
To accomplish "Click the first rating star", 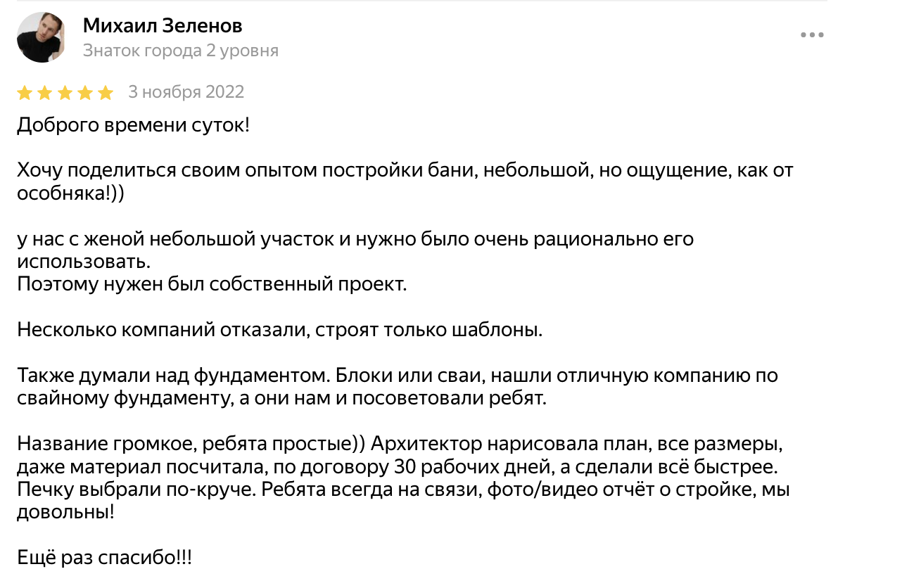I will tap(25, 93).
